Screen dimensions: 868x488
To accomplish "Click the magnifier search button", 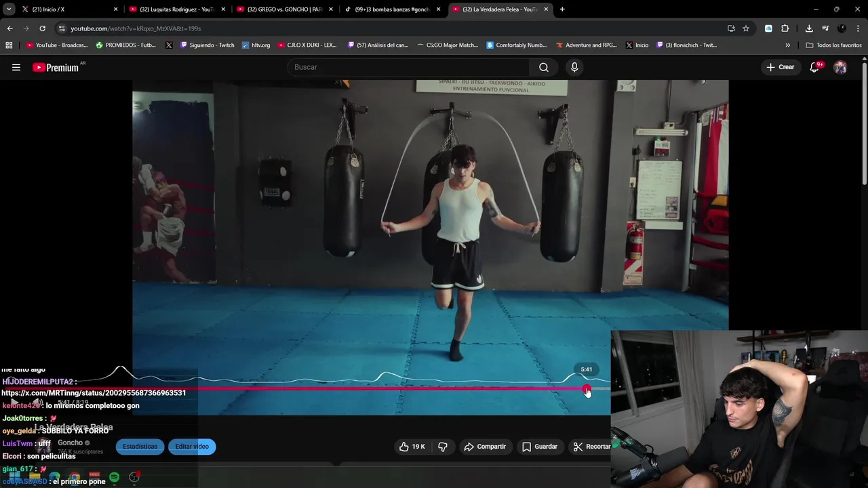I will [x=544, y=67].
